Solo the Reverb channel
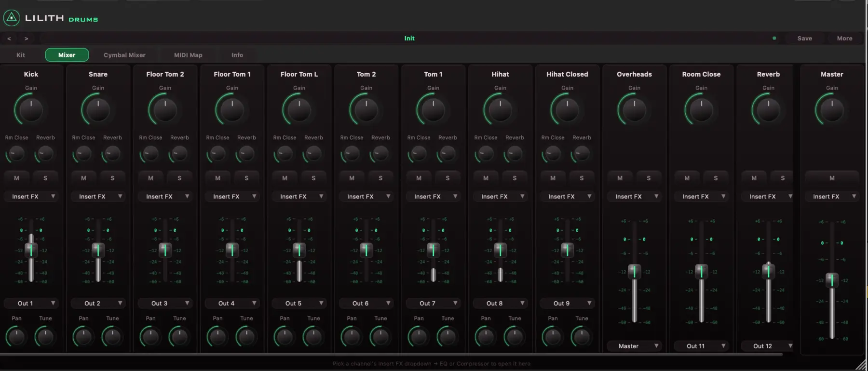This screenshot has width=868, height=371. pos(783,178)
